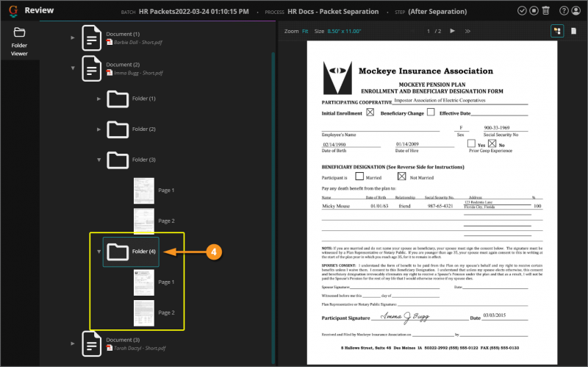
Task: Click the tree panel vertical scrollbar
Action: [x=273, y=208]
